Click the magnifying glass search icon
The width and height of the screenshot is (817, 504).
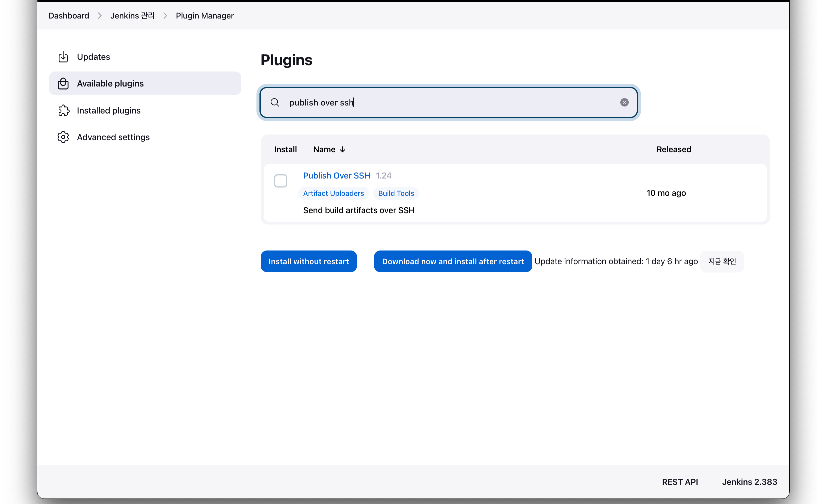point(275,103)
